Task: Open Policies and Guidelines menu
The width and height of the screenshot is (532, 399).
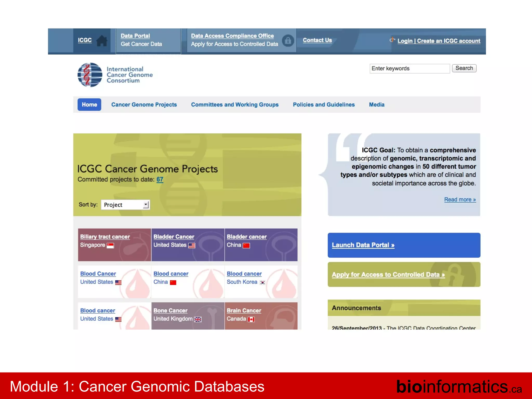Action: pos(324,105)
